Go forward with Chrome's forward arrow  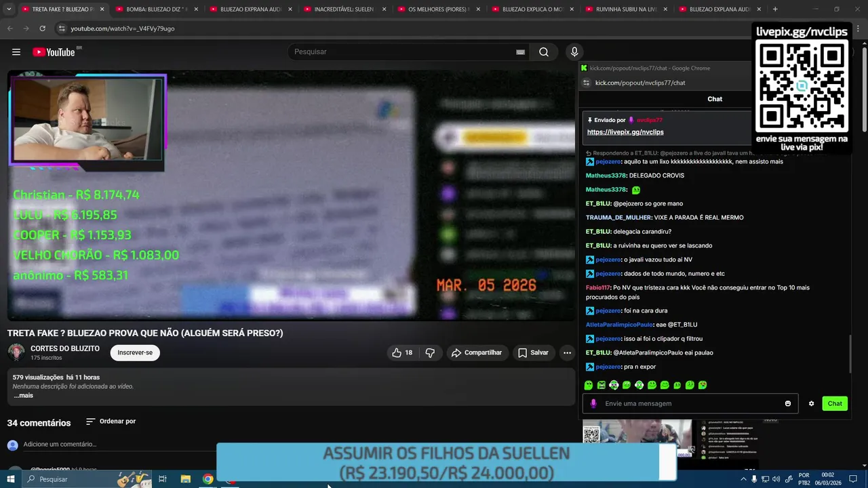pos(26,28)
